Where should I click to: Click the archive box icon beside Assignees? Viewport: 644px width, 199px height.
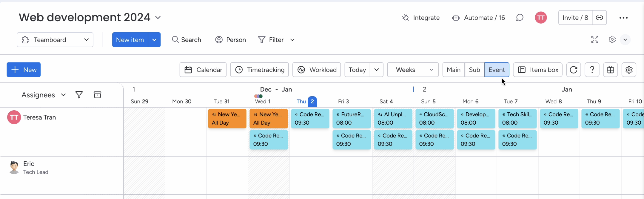pyautogui.click(x=97, y=95)
